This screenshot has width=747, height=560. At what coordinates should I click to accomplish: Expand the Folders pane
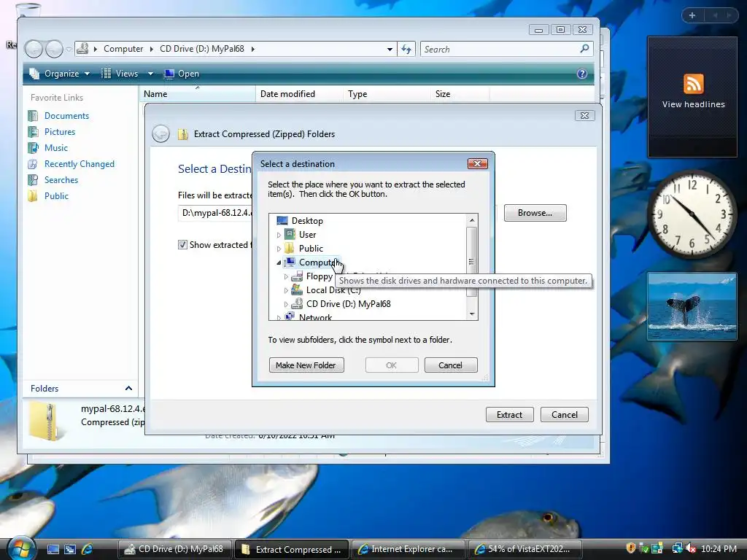point(80,389)
